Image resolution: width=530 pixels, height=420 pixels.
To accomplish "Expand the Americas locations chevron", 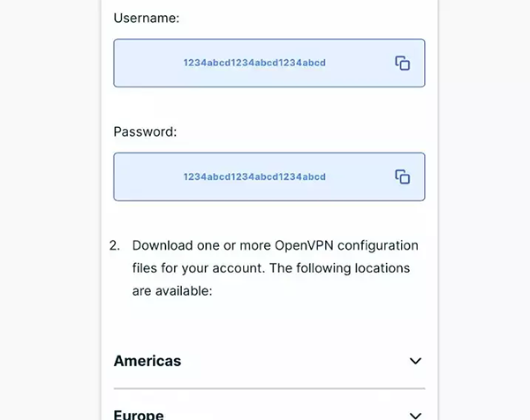I will tap(415, 361).
